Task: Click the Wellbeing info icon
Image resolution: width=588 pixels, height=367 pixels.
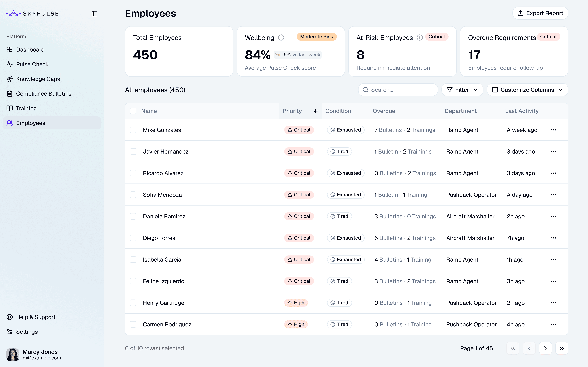Action: tap(281, 37)
